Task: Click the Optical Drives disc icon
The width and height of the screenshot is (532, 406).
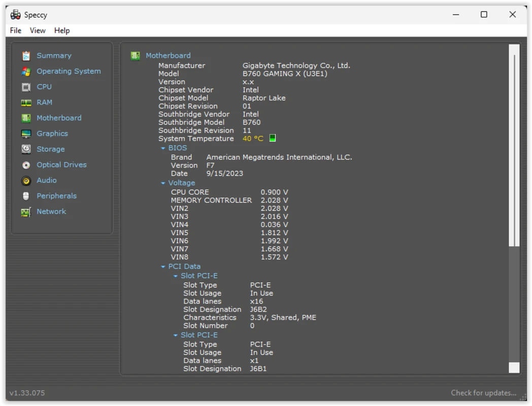Action: coord(26,164)
